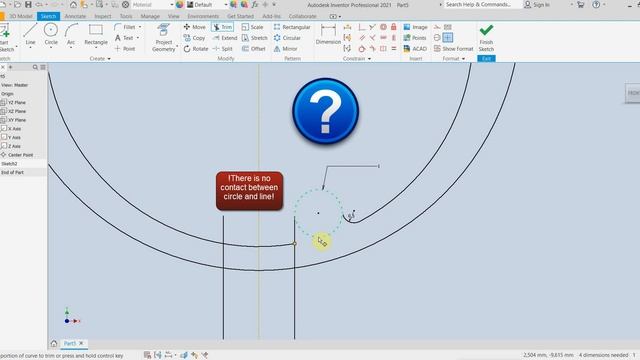Apply the Equal constraint
Screen dimensions: 640x360
tap(393, 49)
